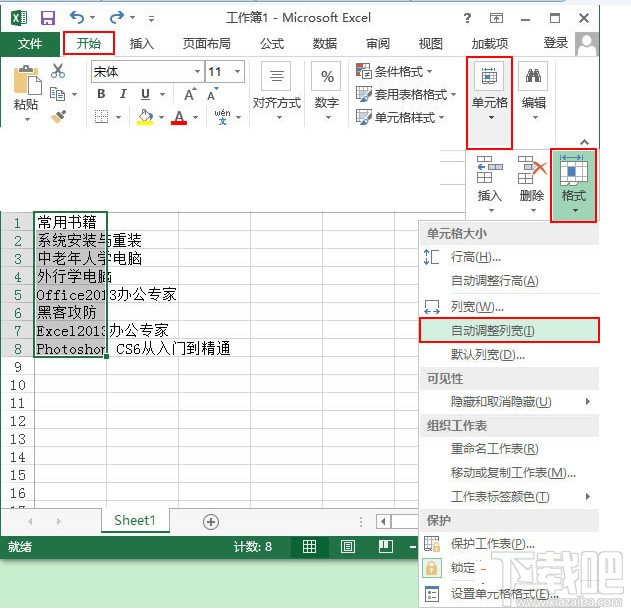Click the Save icon in quick access toolbar
The image size is (631, 612).
pyautogui.click(x=48, y=18)
